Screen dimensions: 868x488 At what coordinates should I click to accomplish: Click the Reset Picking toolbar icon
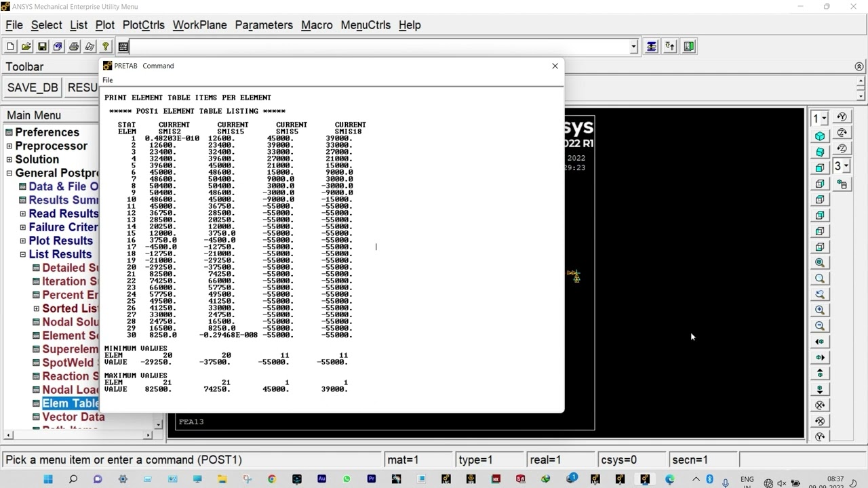pyautogui.click(x=670, y=47)
